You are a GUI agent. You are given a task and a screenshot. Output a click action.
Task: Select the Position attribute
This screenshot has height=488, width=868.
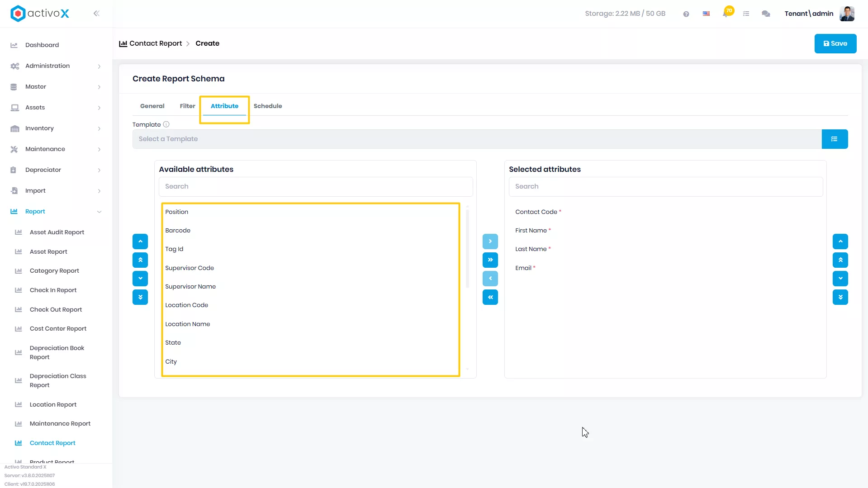click(176, 212)
